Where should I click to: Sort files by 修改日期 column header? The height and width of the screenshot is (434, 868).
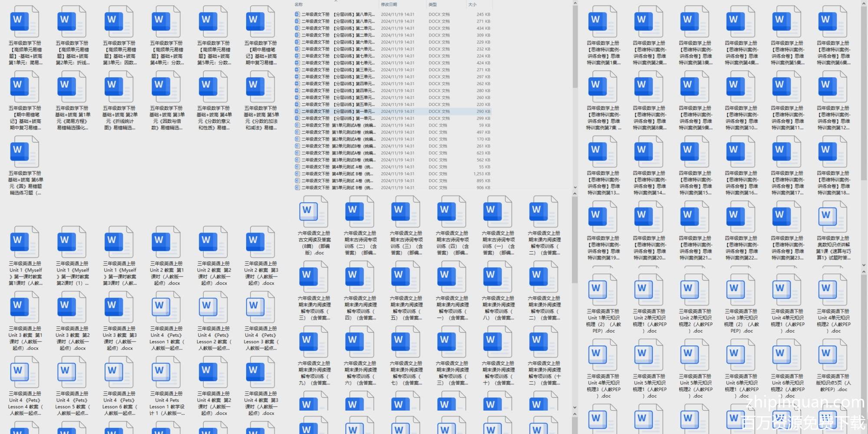pos(389,4)
